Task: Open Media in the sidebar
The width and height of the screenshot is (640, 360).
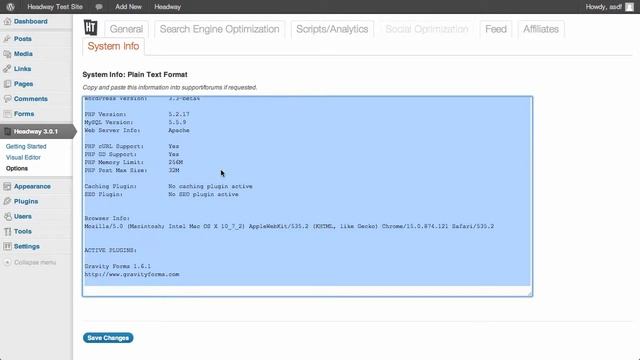Action: [x=23, y=54]
